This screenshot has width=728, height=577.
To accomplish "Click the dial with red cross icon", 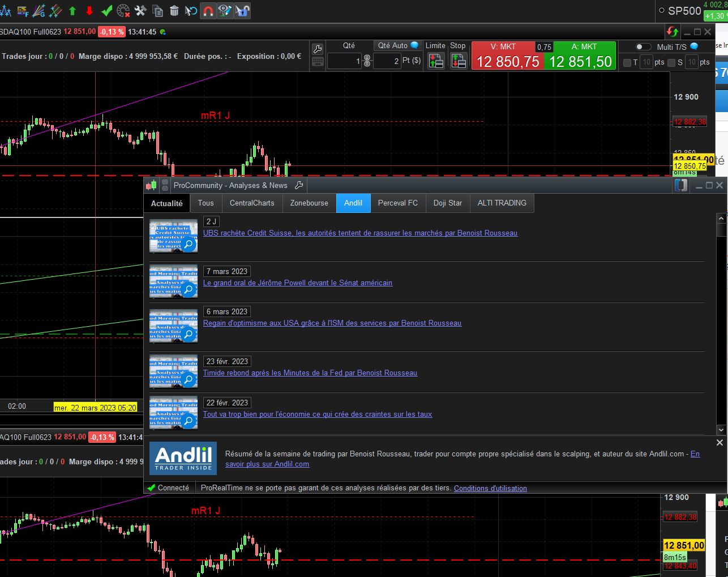I will (x=123, y=11).
